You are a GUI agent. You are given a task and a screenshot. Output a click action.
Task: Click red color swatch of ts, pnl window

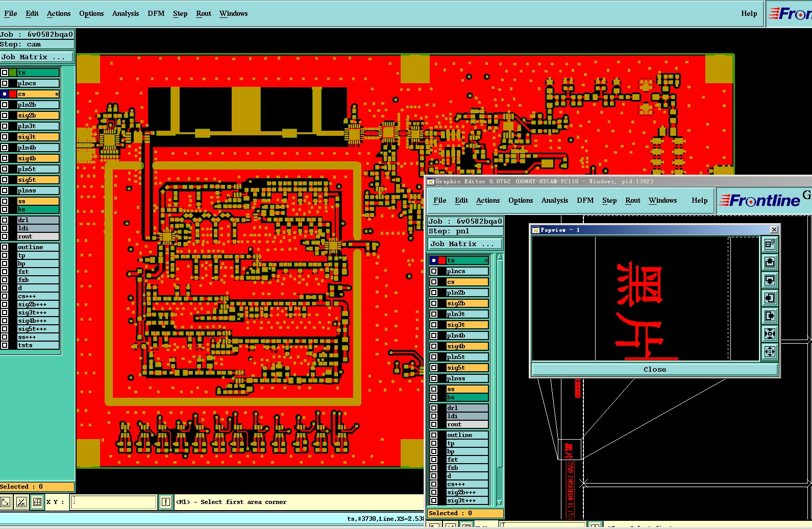coord(442,260)
